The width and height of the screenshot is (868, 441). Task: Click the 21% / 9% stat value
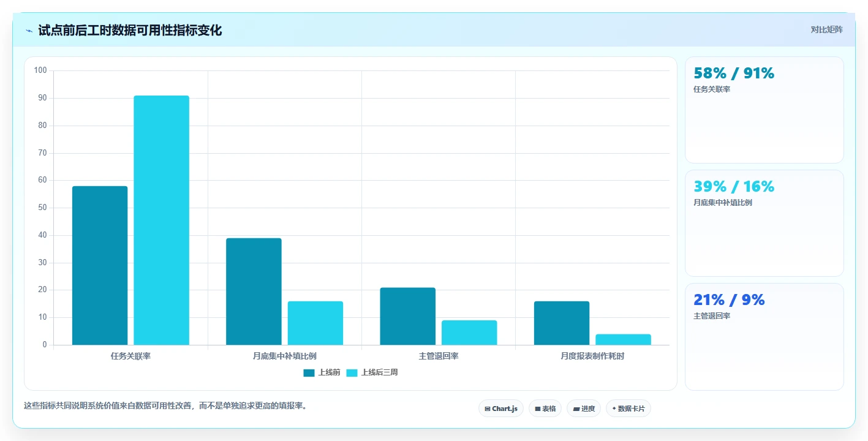point(729,300)
